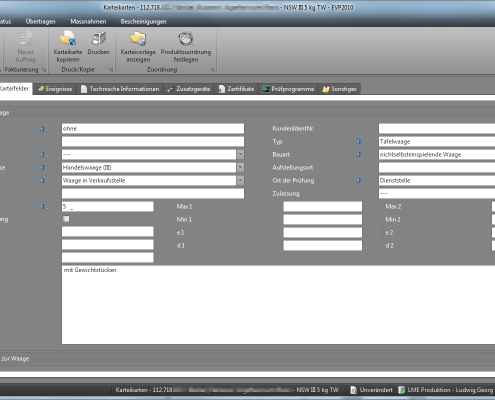Switch to the Ereignisse tab
The image size is (495, 400).
55,89
